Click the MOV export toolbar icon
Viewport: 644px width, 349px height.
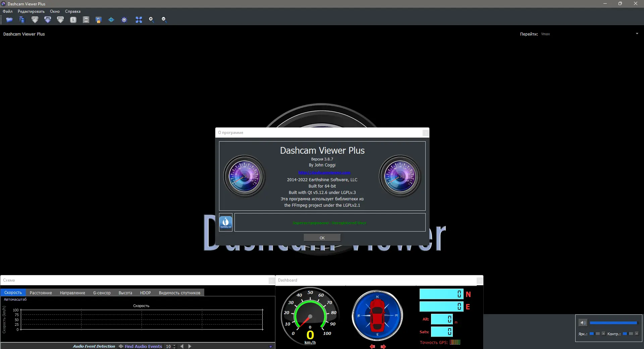60,20
